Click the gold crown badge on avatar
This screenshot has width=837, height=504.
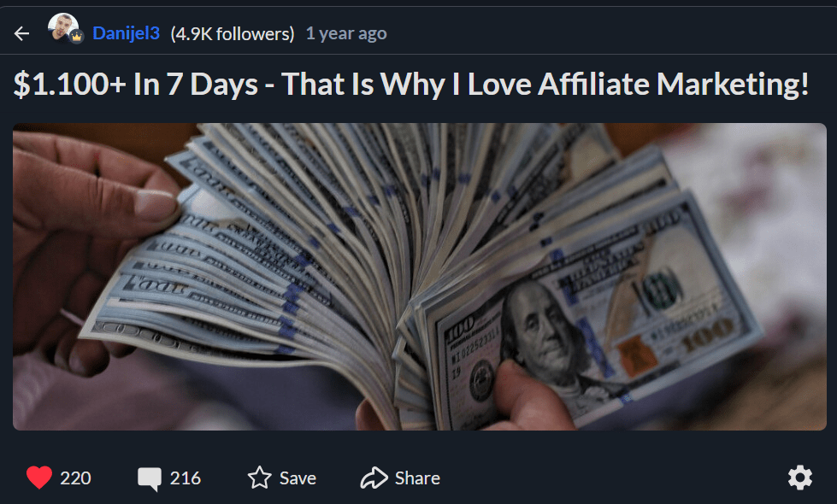click(x=76, y=38)
